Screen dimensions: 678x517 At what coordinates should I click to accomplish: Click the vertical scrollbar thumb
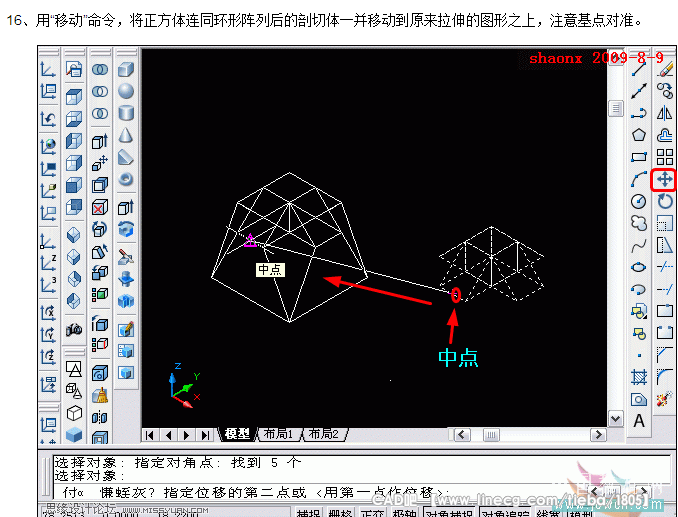pyautogui.click(x=615, y=109)
